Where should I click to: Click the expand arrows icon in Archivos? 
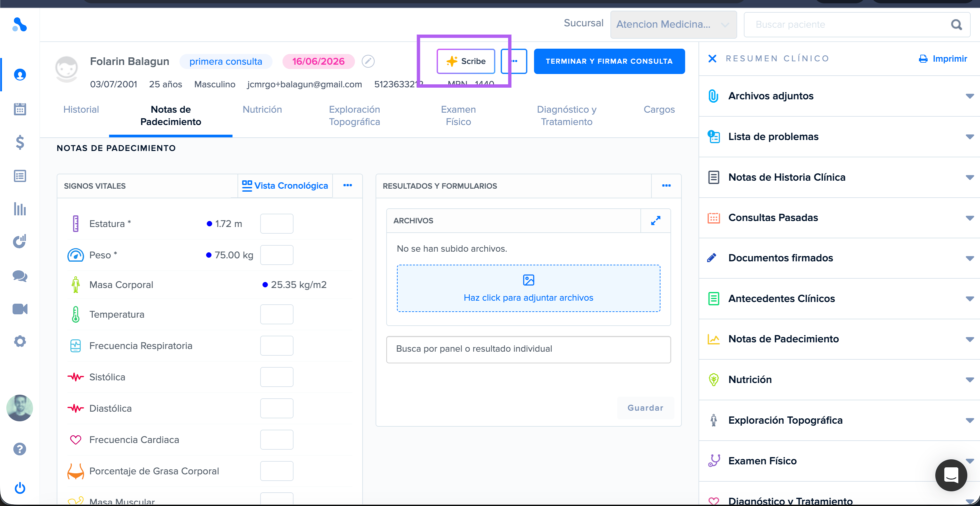pos(655,220)
